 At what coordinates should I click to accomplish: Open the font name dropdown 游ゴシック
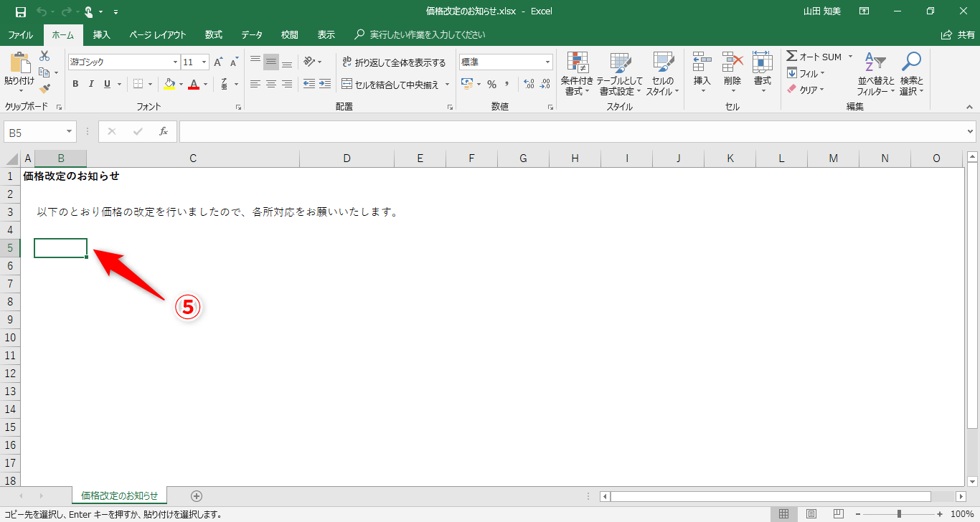tap(175, 62)
